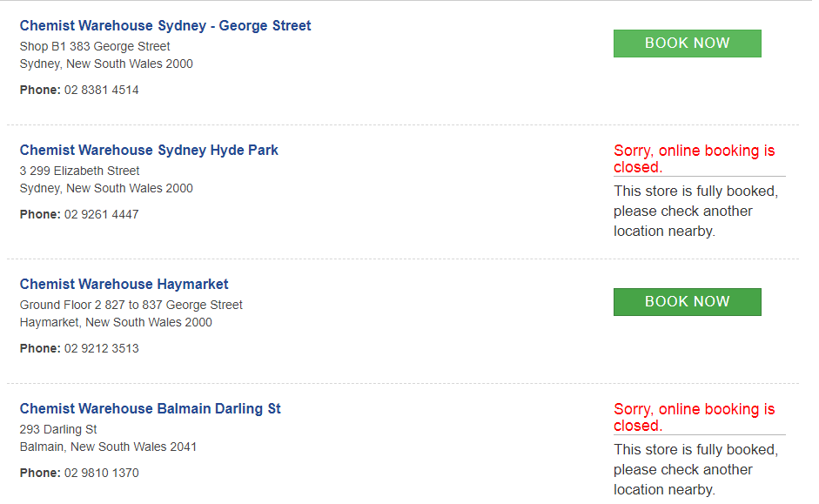
Task: Click the Shop B1 383 George Street address
Action: 95,47
